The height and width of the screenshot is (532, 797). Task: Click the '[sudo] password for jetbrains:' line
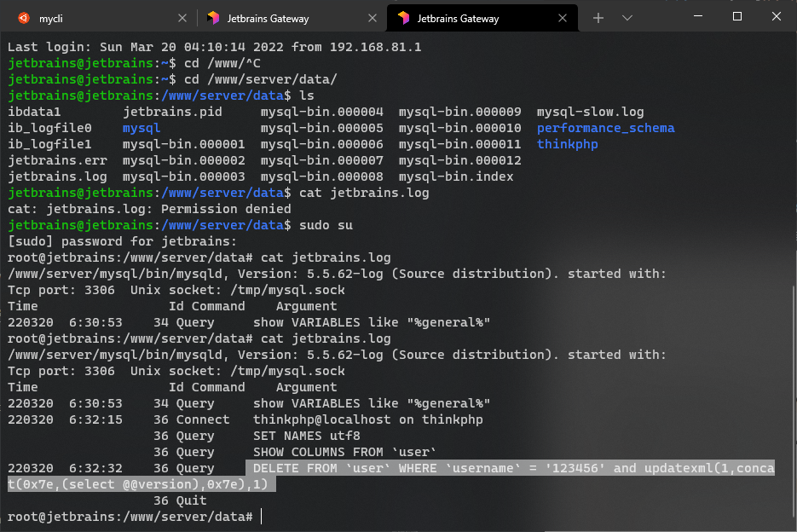pyautogui.click(x=122, y=241)
